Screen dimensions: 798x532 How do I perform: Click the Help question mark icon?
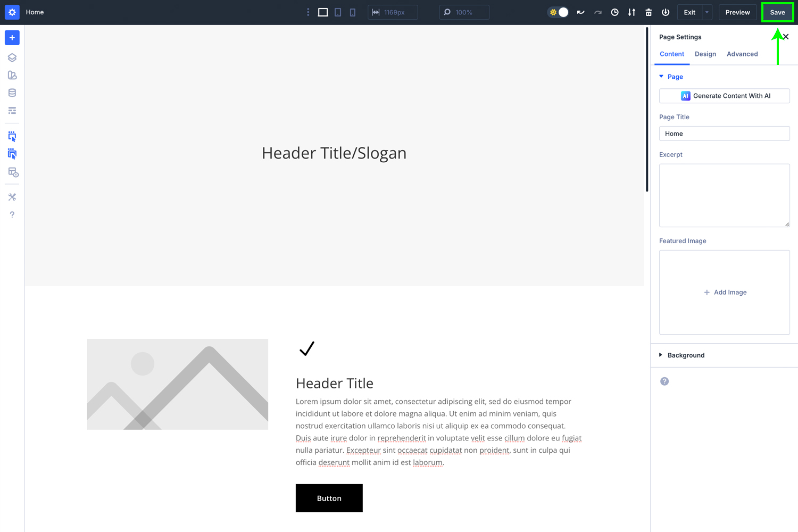point(12,214)
